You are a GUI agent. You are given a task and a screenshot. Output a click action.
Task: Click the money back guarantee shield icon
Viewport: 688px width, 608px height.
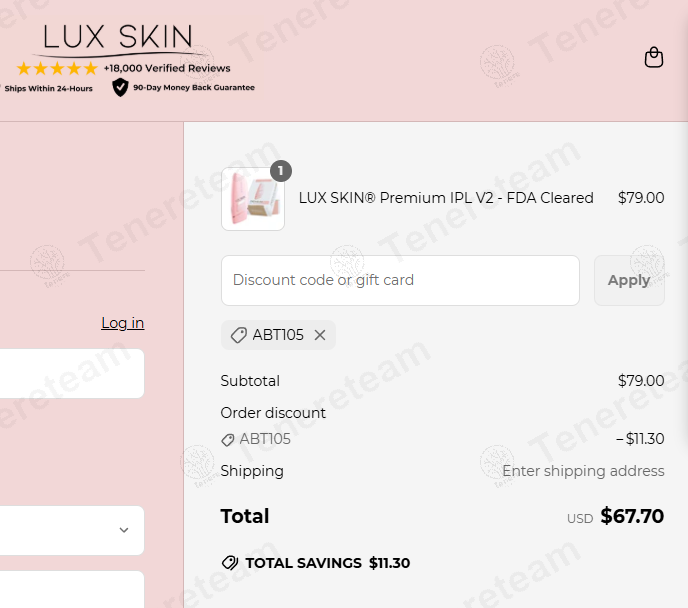tap(120, 88)
